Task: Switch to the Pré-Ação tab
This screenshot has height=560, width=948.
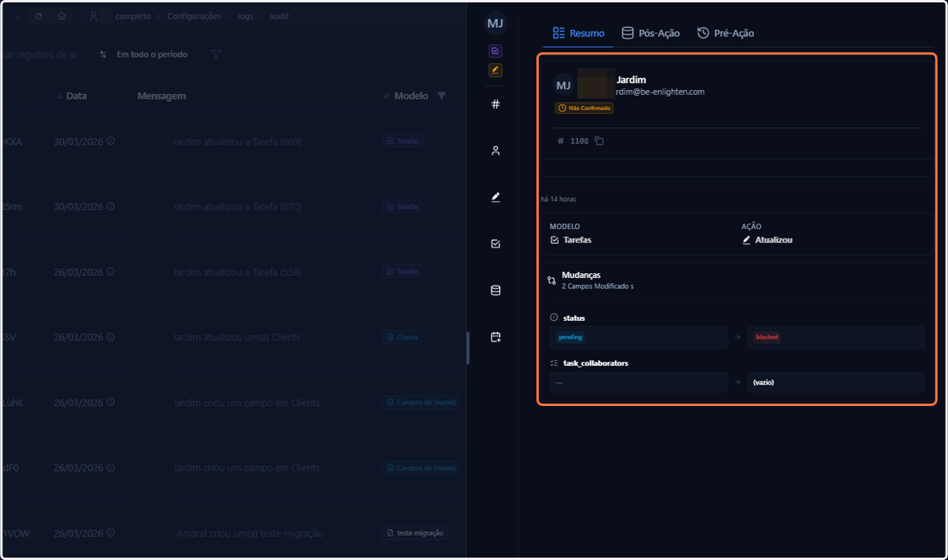Action: coord(725,33)
